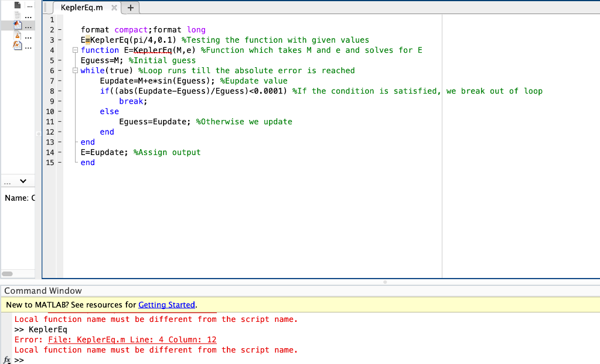This screenshot has width=600, height=364.
Task: Click the 'if' keyword on line 8
Action: coord(104,91)
